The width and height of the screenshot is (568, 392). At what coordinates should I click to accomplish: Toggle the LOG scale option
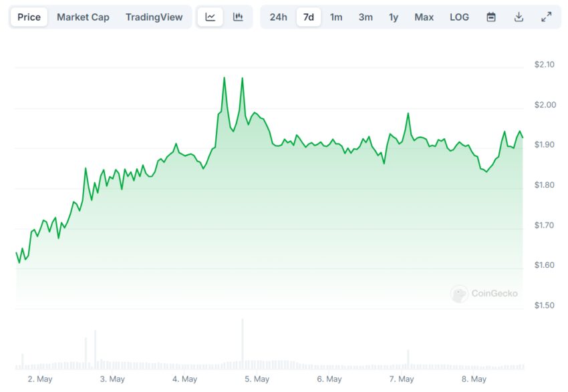pyautogui.click(x=459, y=17)
